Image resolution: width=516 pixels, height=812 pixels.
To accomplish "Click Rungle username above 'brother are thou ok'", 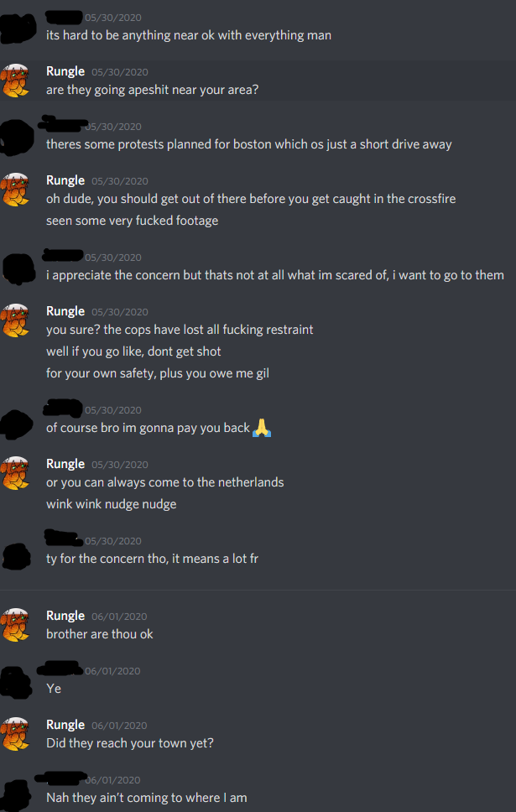I will [65, 615].
